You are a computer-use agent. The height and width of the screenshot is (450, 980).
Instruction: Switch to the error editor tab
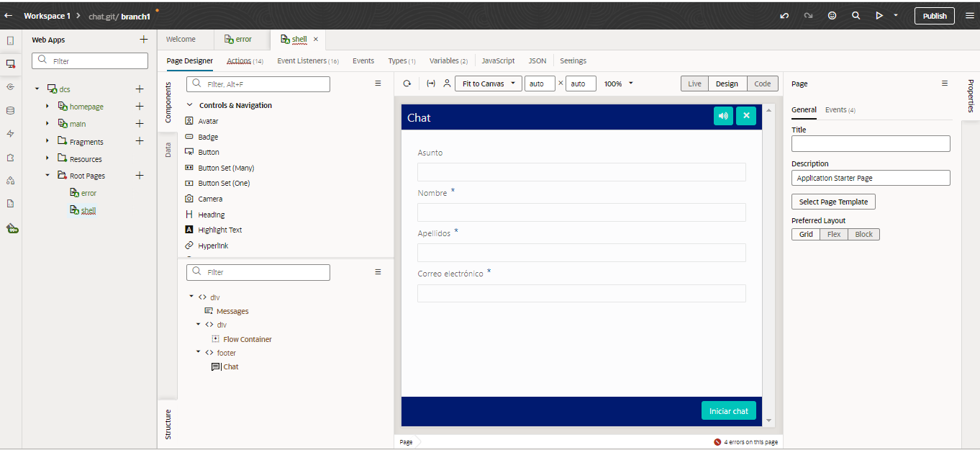tap(238, 39)
